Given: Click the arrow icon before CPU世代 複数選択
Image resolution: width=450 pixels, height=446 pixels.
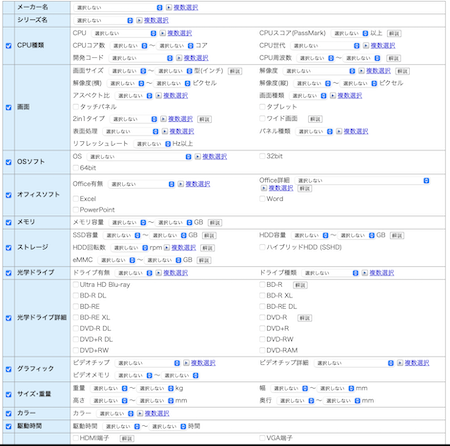Looking at the screenshot, I should pos(366,46).
